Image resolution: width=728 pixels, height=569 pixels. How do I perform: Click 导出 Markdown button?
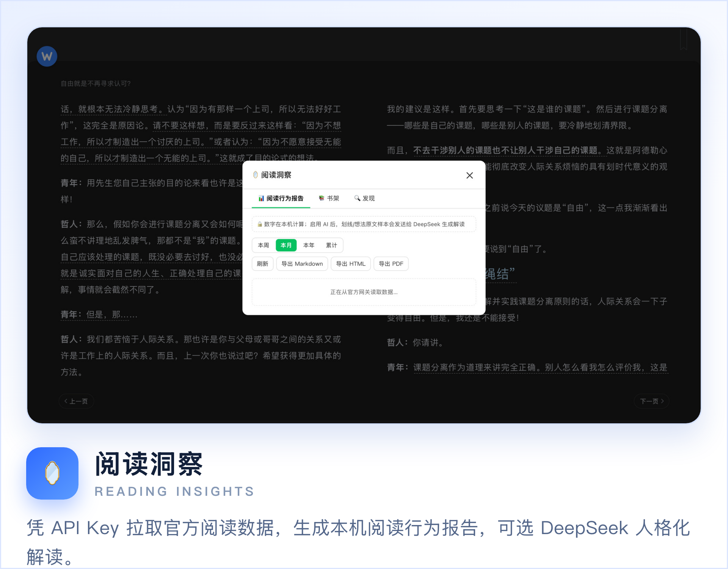(x=302, y=264)
